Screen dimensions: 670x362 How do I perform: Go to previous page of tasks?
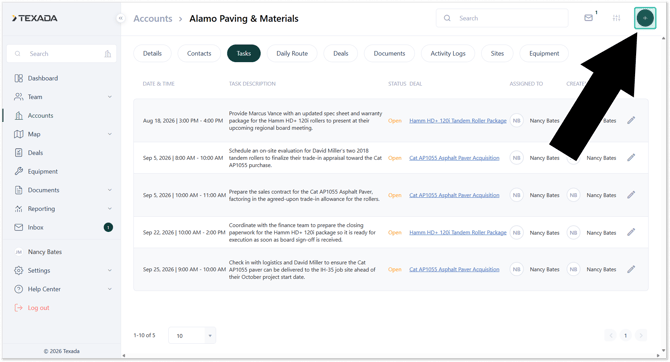coord(611,336)
